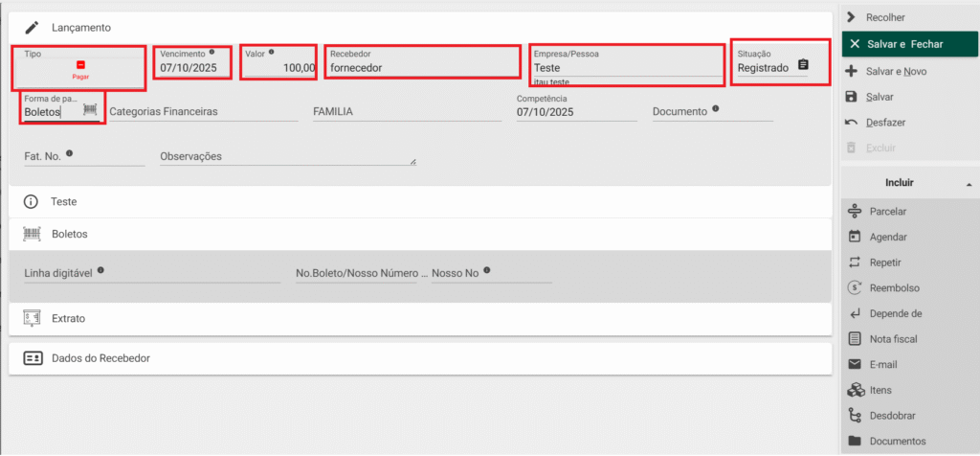Click the Repetir repeat icon

pos(856,262)
